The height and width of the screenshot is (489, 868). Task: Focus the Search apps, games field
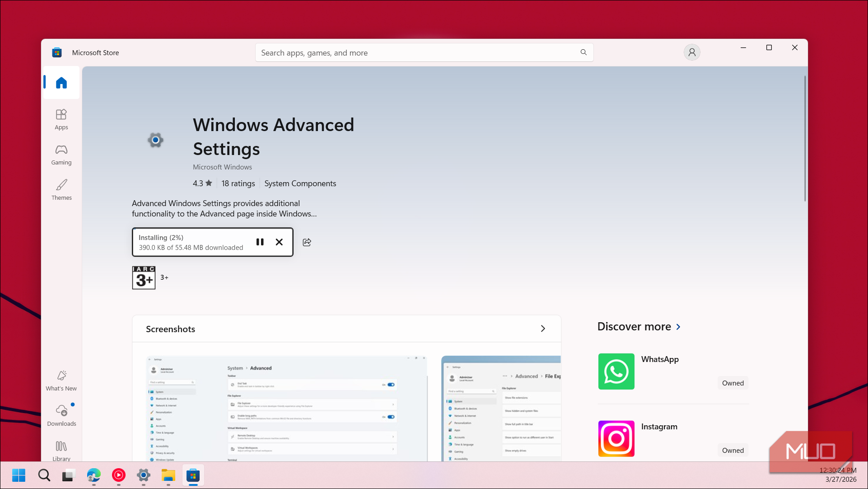424,52
